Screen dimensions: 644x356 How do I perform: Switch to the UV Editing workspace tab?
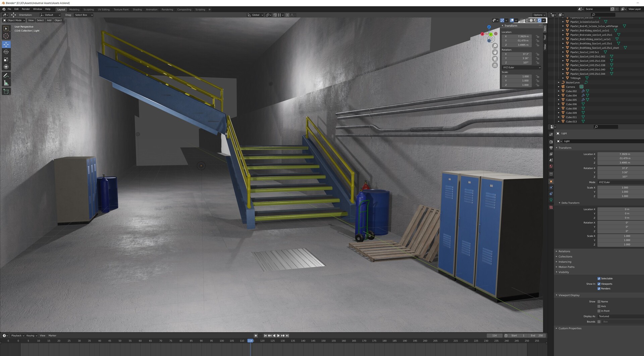click(x=104, y=10)
